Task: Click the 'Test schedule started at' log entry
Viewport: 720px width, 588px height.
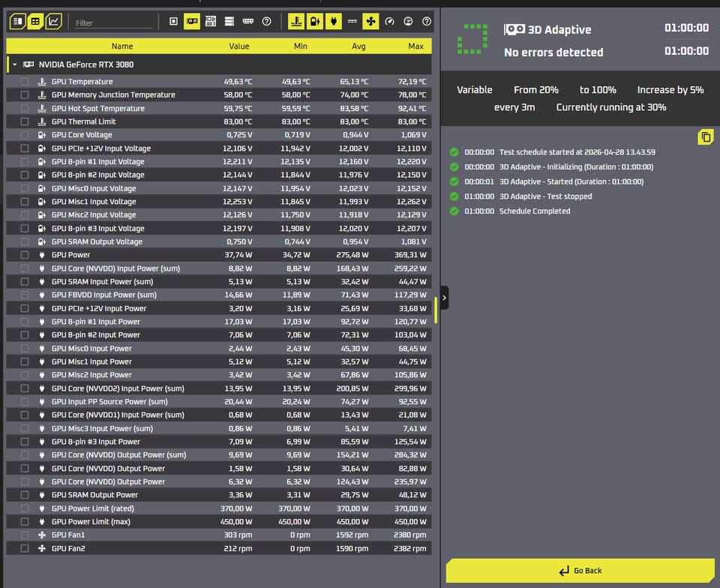Action: [x=577, y=152]
